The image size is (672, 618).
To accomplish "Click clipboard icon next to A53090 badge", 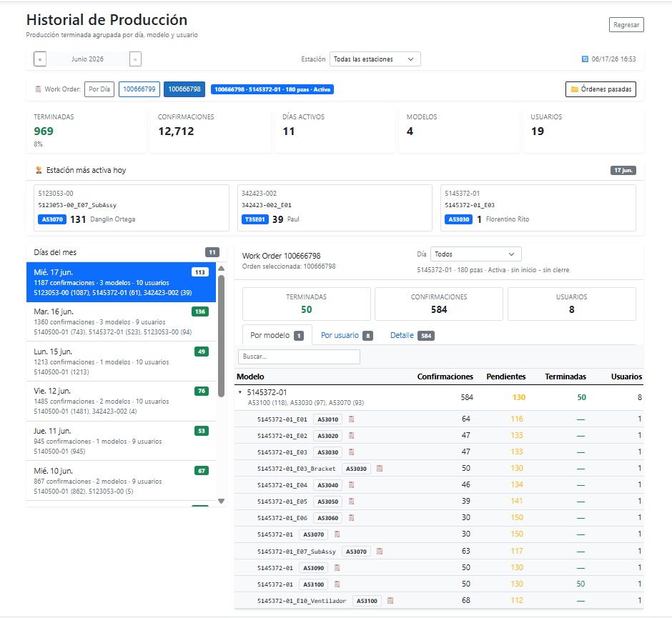I will 337,567.
